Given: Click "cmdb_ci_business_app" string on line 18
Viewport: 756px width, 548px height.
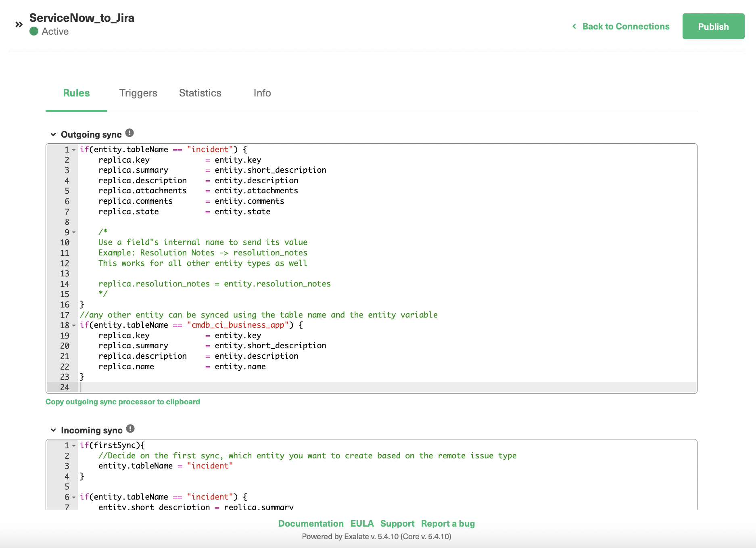Looking at the screenshot, I should [x=238, y=325].
